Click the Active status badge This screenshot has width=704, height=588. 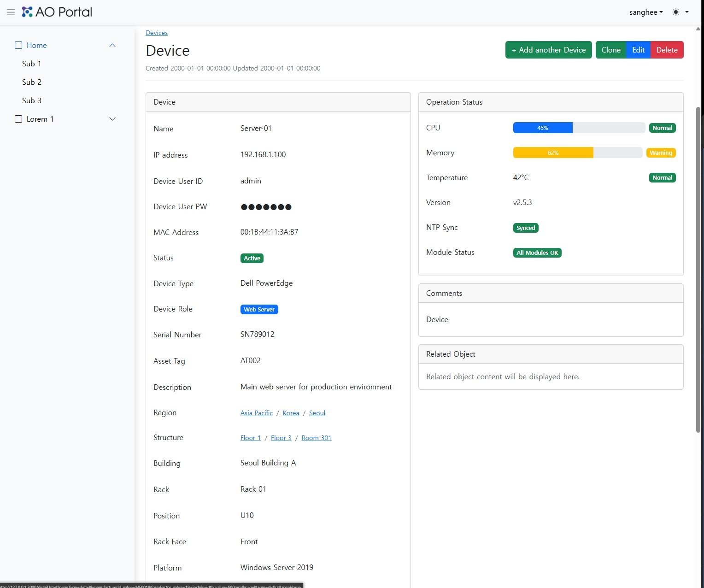coord(252,258)
